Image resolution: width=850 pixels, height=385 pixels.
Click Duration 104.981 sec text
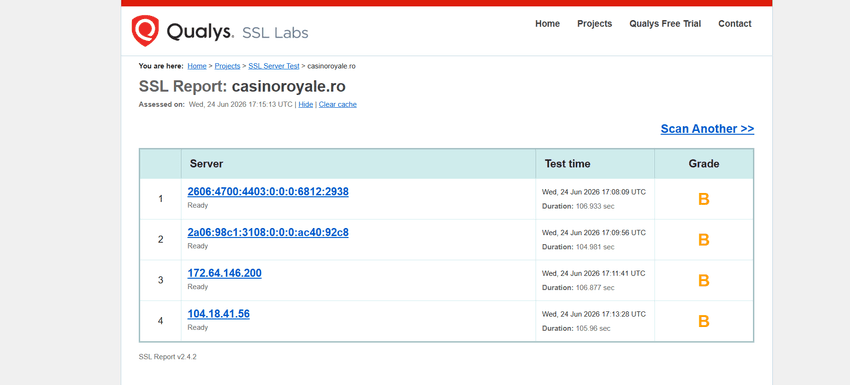[578, 247]
